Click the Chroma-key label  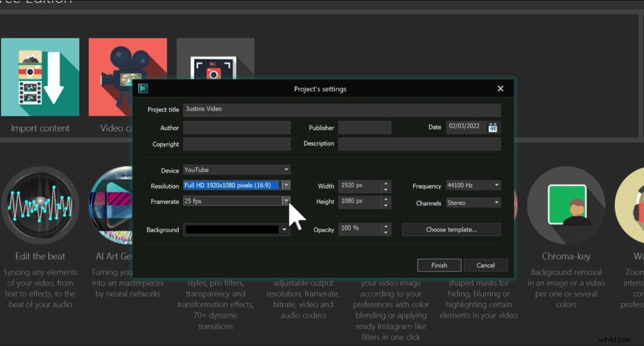[566, 256]
